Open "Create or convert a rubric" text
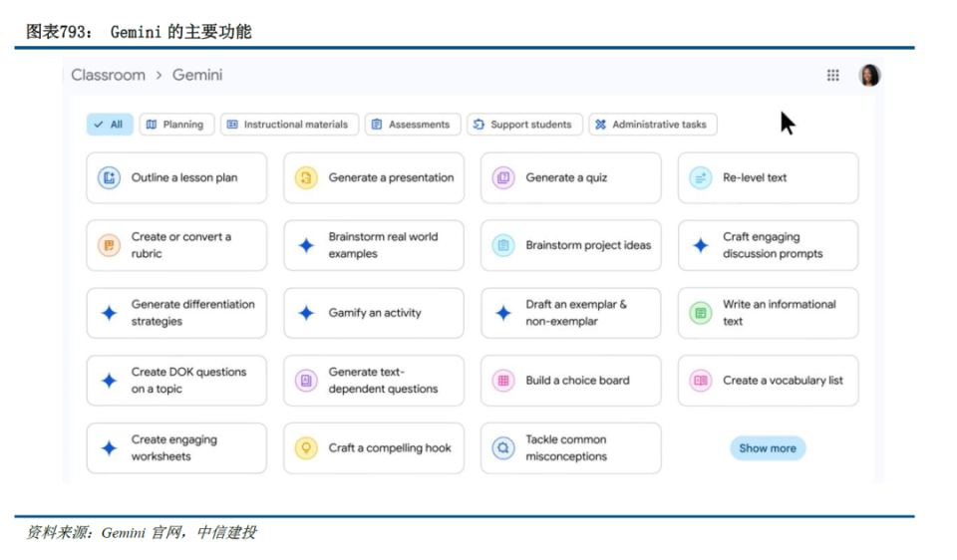This screenshot has width=957, height=560. (x=181, y=245)
